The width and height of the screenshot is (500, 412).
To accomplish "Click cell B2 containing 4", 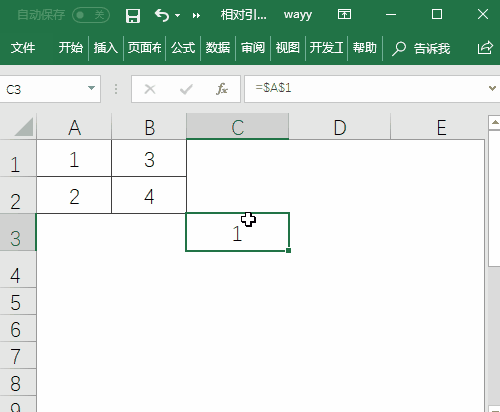I will tap(149, 195).
